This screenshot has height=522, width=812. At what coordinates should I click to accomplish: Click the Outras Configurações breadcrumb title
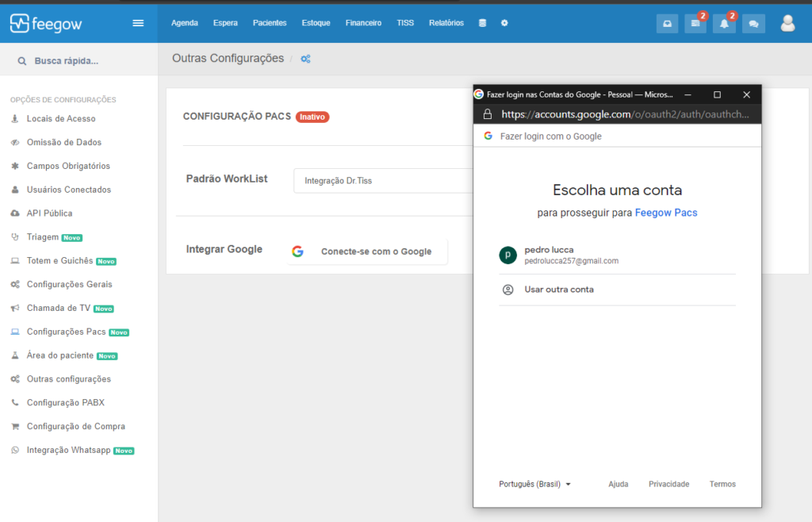[x=228, y=59]
